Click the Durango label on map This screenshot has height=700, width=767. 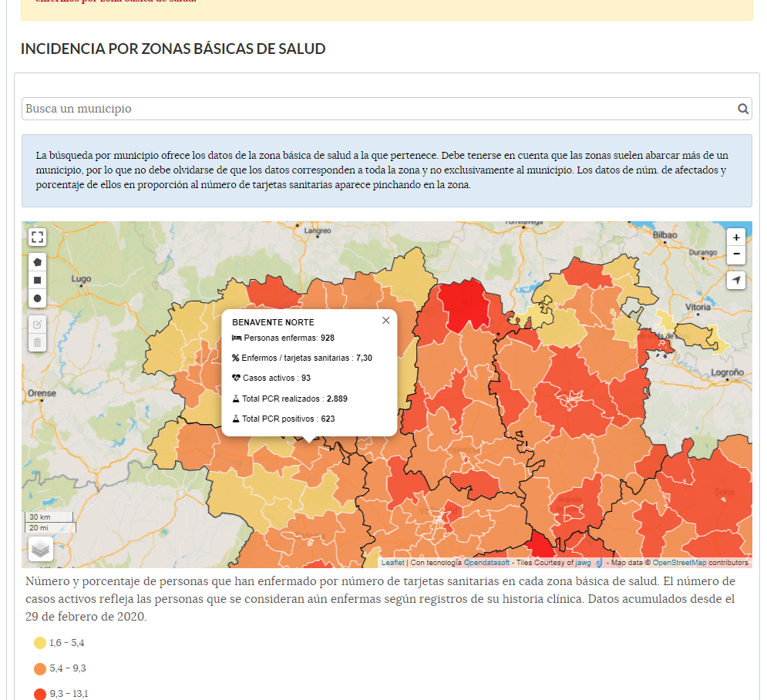pyautogui.click(x=703, y=252)
